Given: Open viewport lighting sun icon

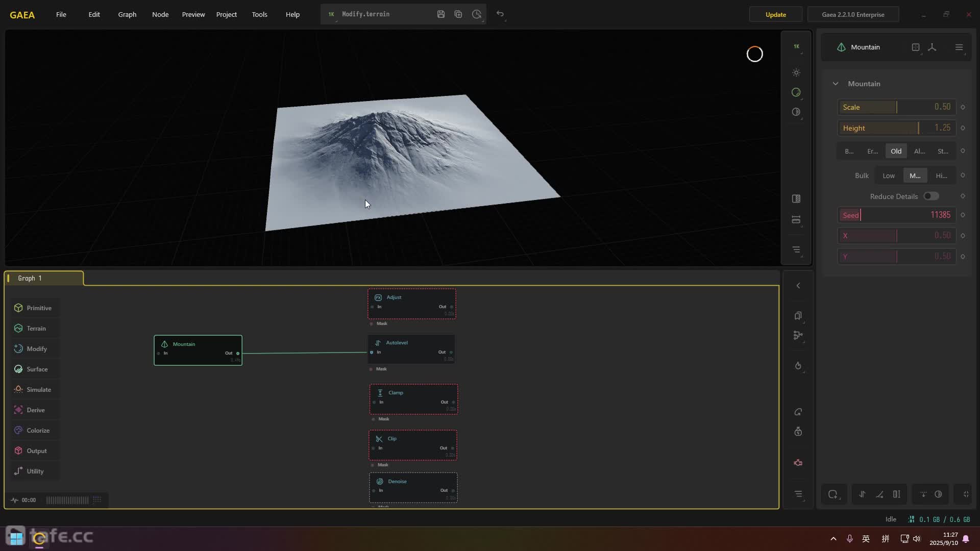Looking at the screenshot, I should coord(796,73).
